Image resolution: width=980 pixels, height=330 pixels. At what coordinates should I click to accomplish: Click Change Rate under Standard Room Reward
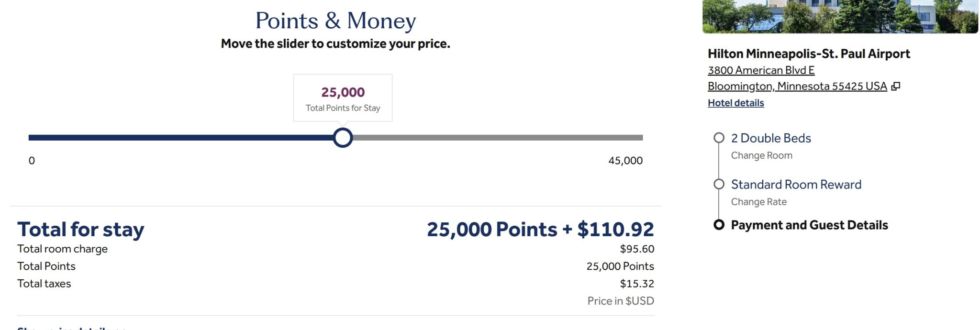click(x=758, y=202)
